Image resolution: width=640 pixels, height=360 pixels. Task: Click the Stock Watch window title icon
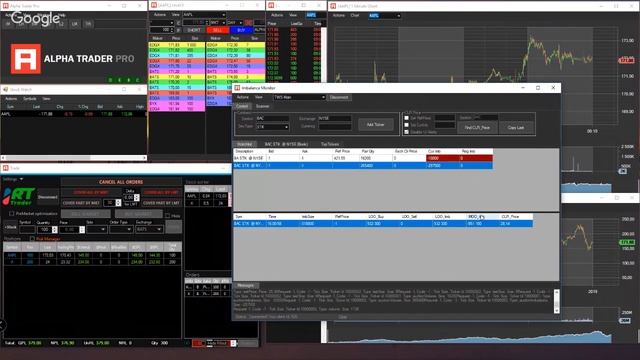[6, 89]
